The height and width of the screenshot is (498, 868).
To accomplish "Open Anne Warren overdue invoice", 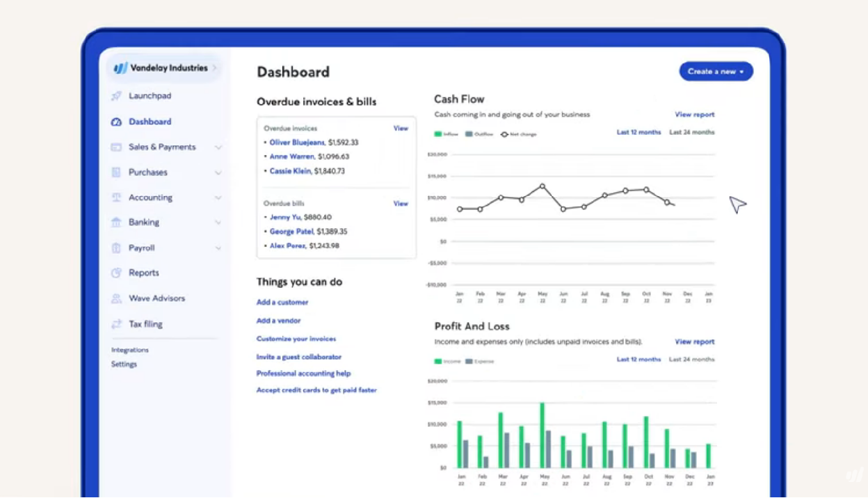I will pos(292,156).
